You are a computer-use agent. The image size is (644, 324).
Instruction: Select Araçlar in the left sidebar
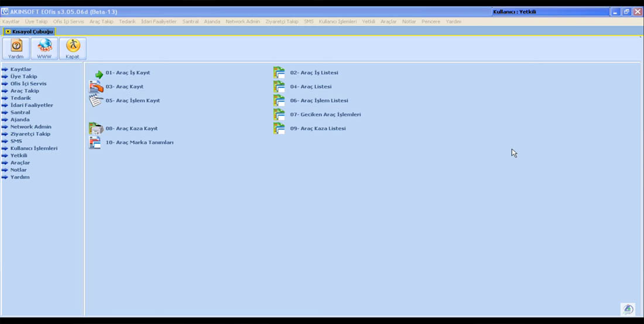click(20, 163)
